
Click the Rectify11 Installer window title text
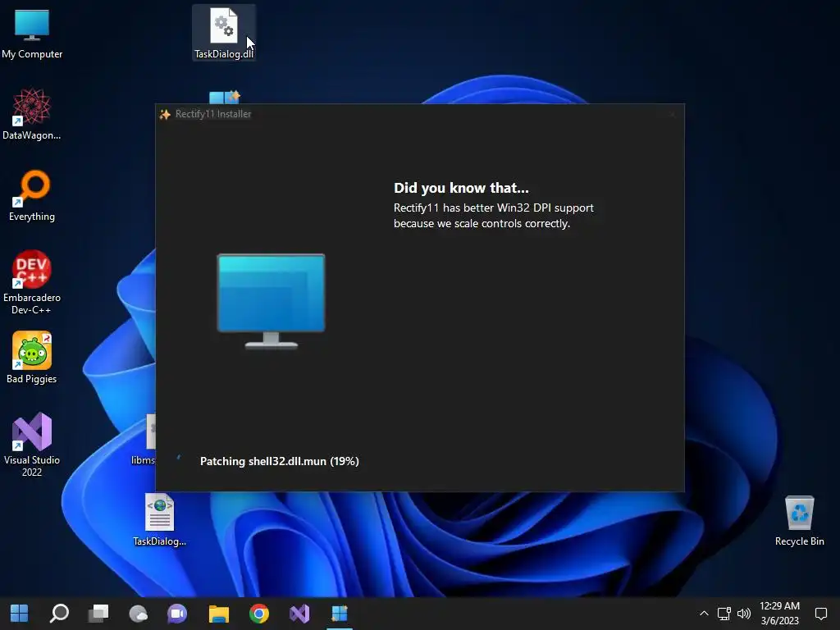(213, 114)
